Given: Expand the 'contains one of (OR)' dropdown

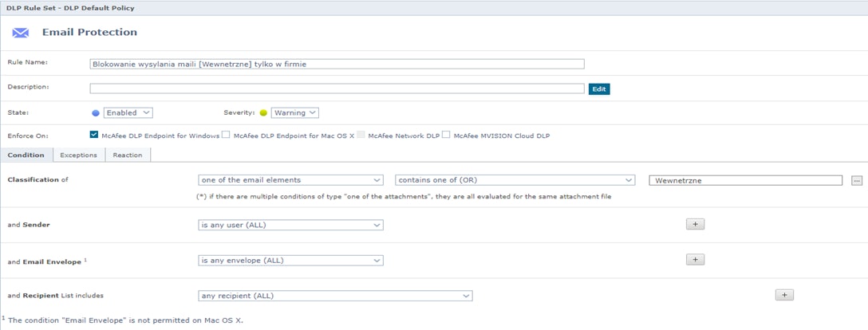Looking at the screenshot, I should tap(515, 180).
